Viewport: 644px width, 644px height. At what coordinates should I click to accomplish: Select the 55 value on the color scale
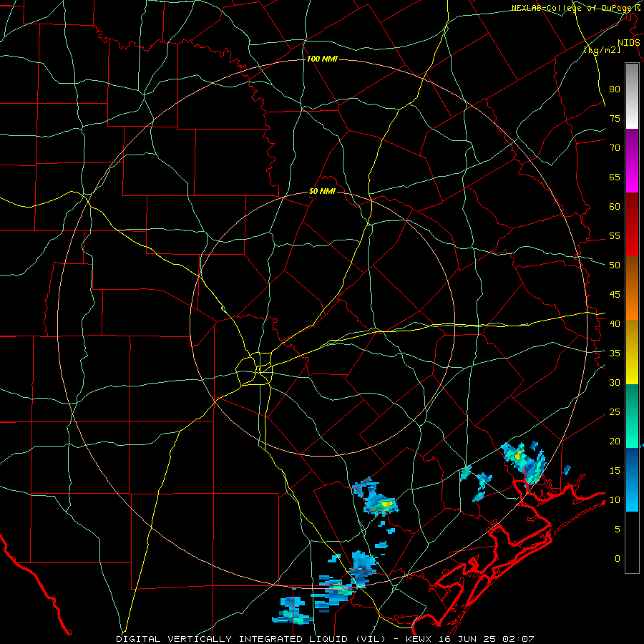click(615, 235)
